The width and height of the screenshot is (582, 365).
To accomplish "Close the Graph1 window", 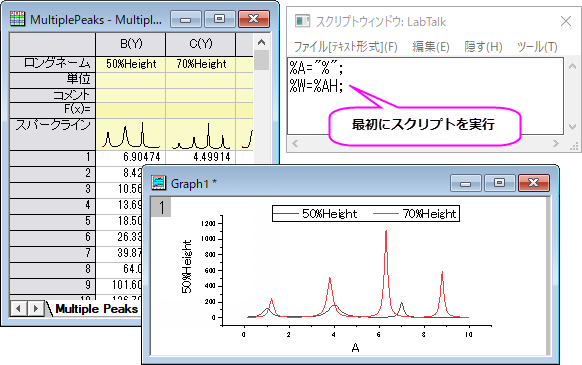I will point(534,183).
